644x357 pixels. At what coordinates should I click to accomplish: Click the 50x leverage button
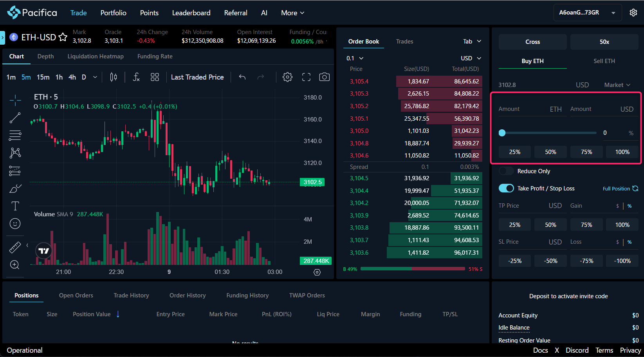(604, 42)
